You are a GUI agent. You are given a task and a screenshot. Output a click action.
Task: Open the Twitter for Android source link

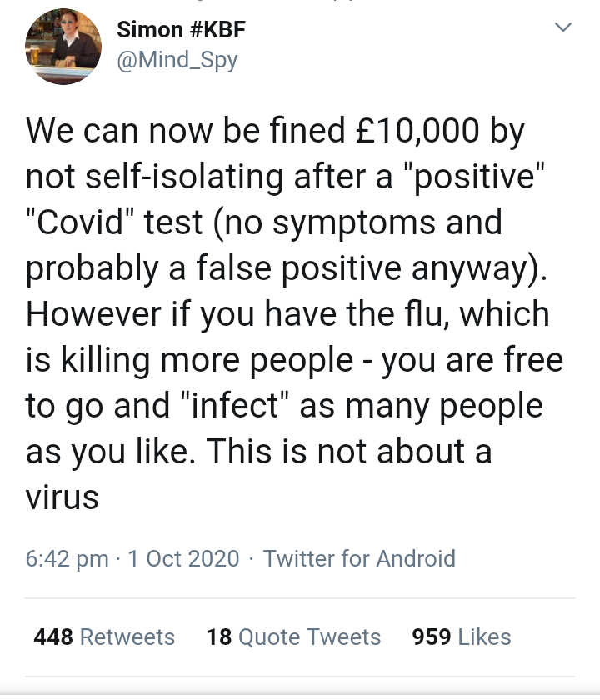pos(359,558)
